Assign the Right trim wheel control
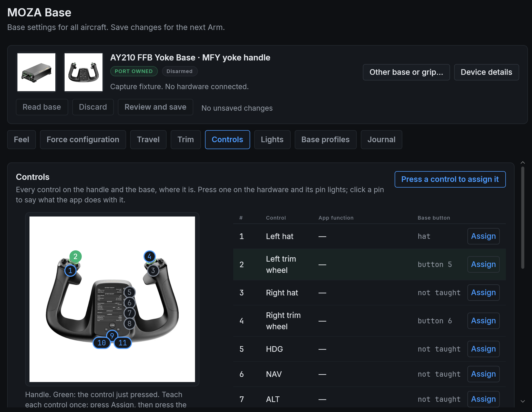This screenshot has height=412, width=532. 484,321
